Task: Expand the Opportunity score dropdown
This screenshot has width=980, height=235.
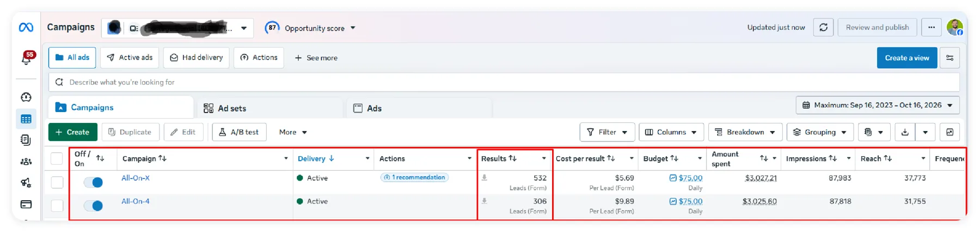Action: click(x=353, y=28)
